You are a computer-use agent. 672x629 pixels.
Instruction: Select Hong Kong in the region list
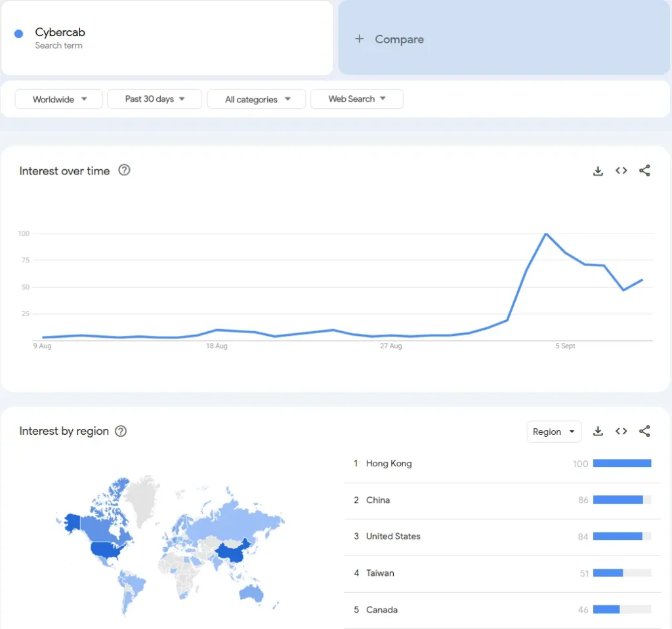tap(502, 464)
